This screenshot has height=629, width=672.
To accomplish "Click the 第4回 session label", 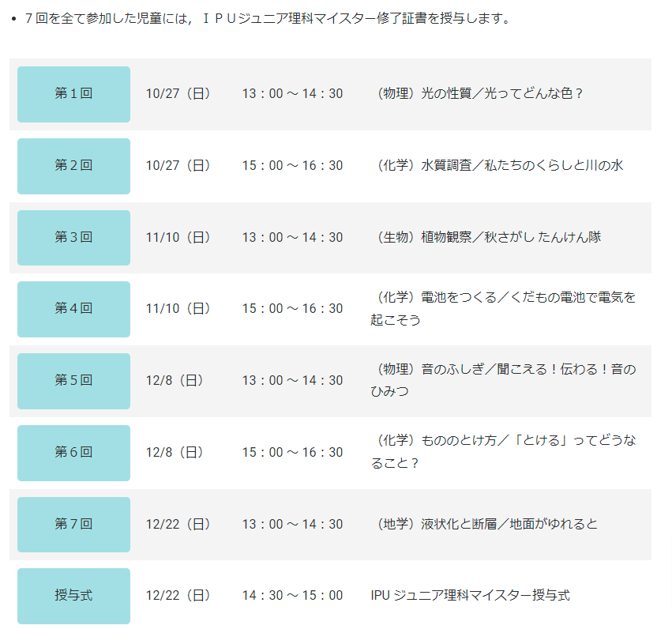I will pos(73,309).
